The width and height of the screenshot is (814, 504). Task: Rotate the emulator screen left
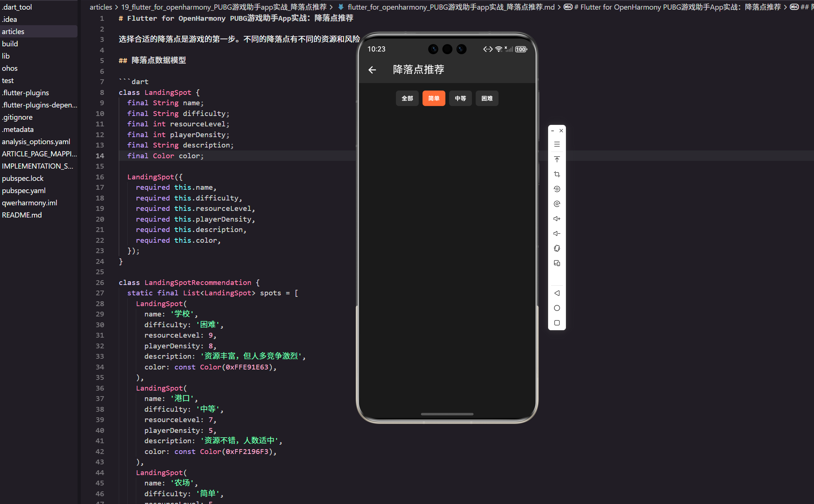pyautogui.click(x=557, y=189)
